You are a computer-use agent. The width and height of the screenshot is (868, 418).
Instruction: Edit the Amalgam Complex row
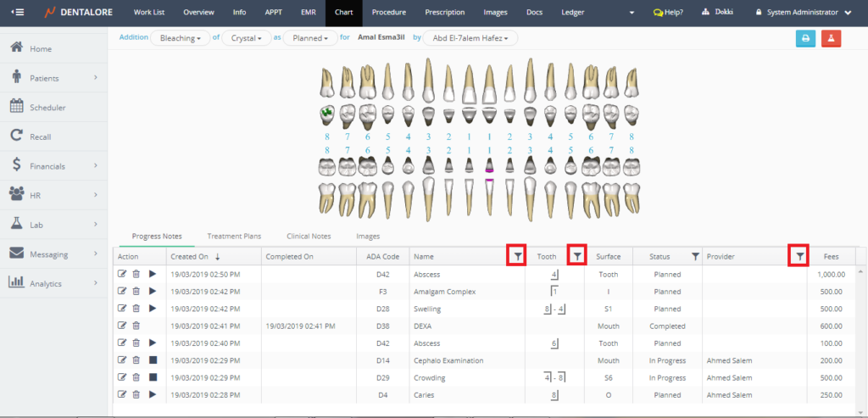(122, 292)
